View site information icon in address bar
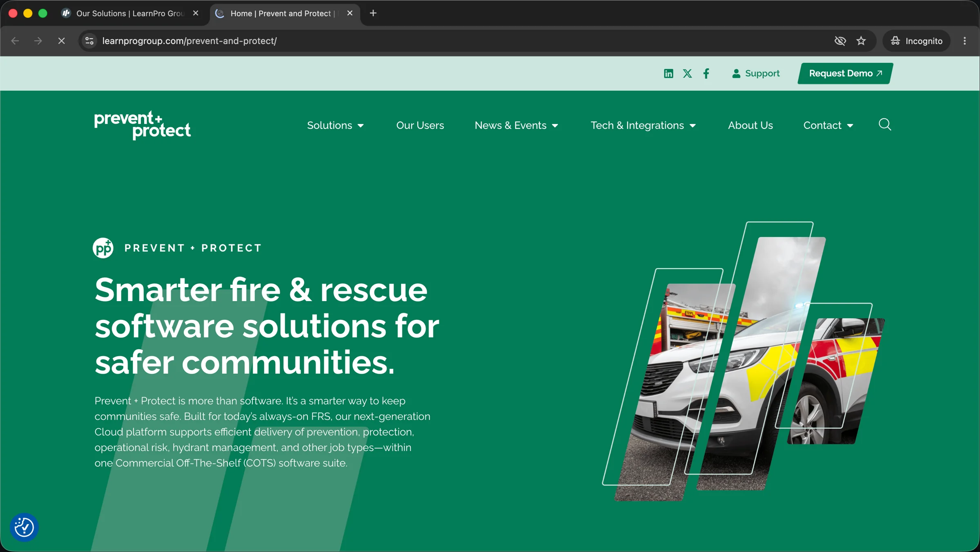The height and width of the screenshot is (552, 980). [89, 41]
